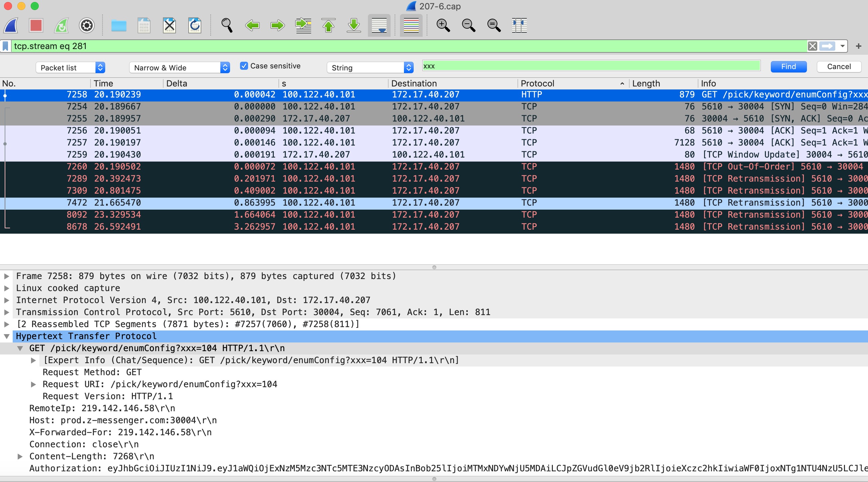This screenshot has width=868, height=482.
Task: Sort by the Length column header
Action: click(x=663, y=83)
